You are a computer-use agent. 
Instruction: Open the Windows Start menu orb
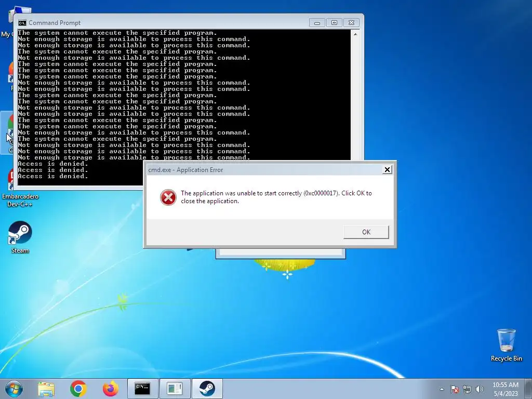coord(14,389)
